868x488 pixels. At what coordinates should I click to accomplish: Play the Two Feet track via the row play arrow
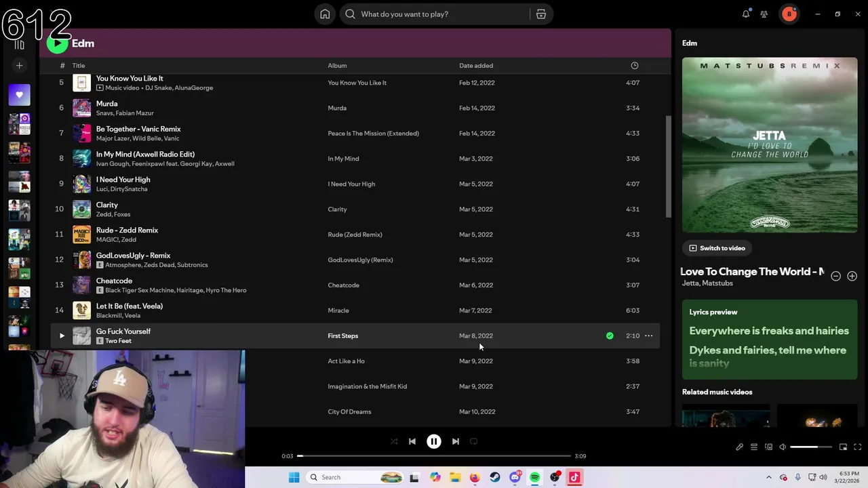(x=62, y=335)
